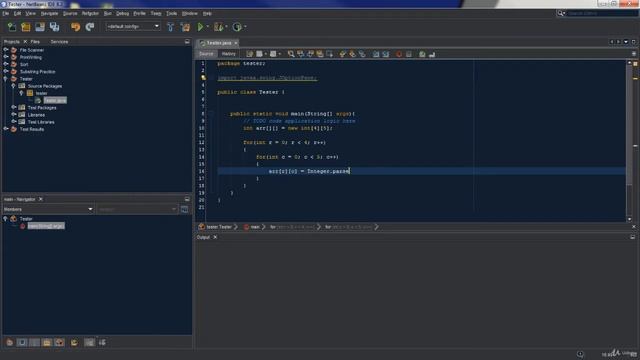Viewport: 640px width, 360px height.
Task: Click line 10 declaring int arr[][]
Action: [x=288, y=128]
